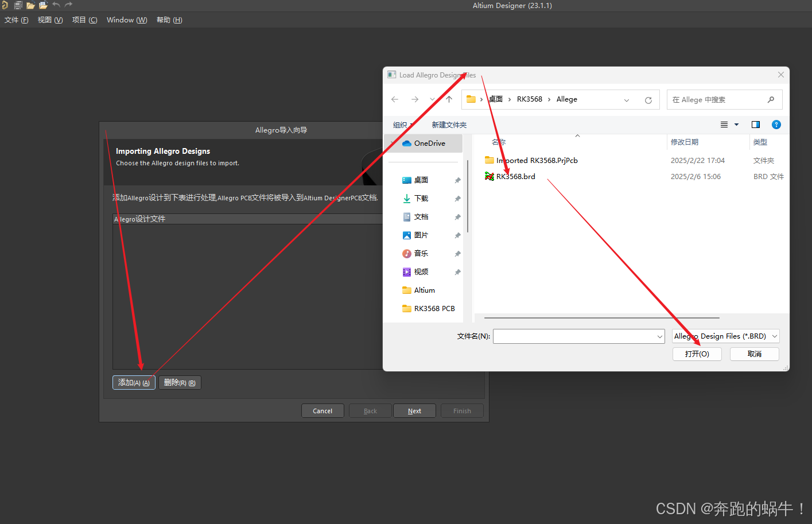Click the 打开(O) button

697,354
